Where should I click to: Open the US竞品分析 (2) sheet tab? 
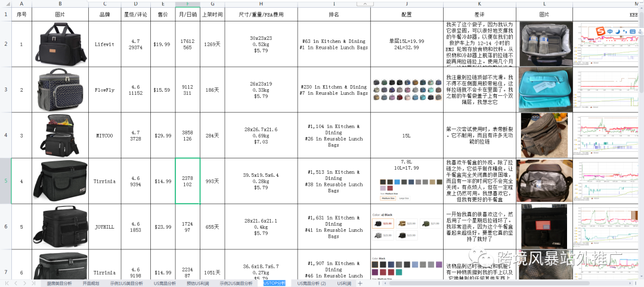(311, 283)
